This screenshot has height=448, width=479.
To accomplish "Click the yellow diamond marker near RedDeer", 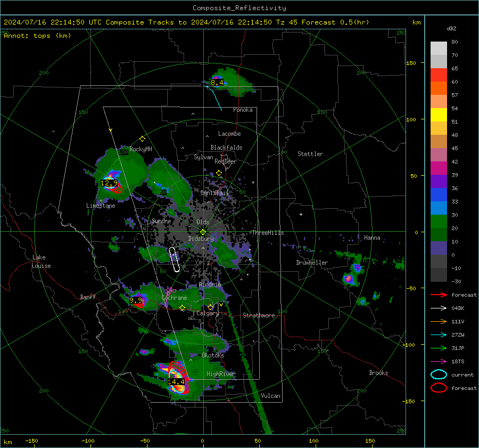I will (x=219, y=173).
